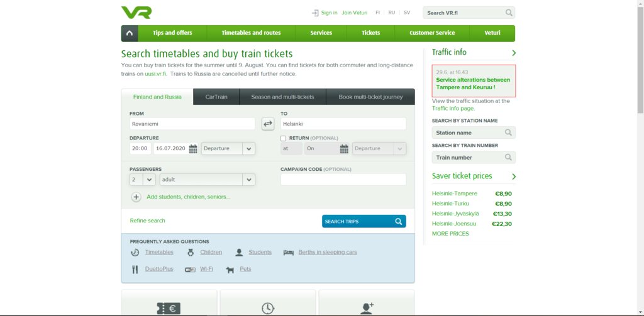Switch to the Season and multi-tickets tab
This screenshot has width=644, height=316.
[x=282, y=97]
